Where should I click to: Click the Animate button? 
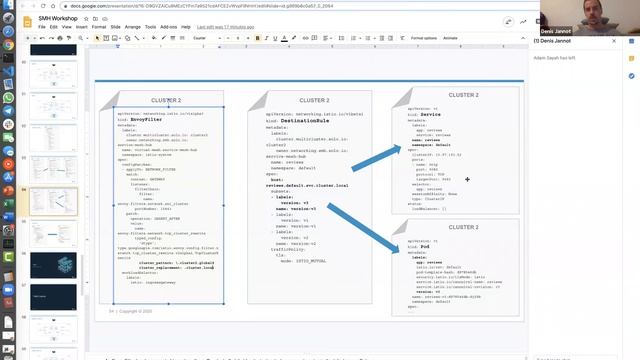(x=450, y=38)
